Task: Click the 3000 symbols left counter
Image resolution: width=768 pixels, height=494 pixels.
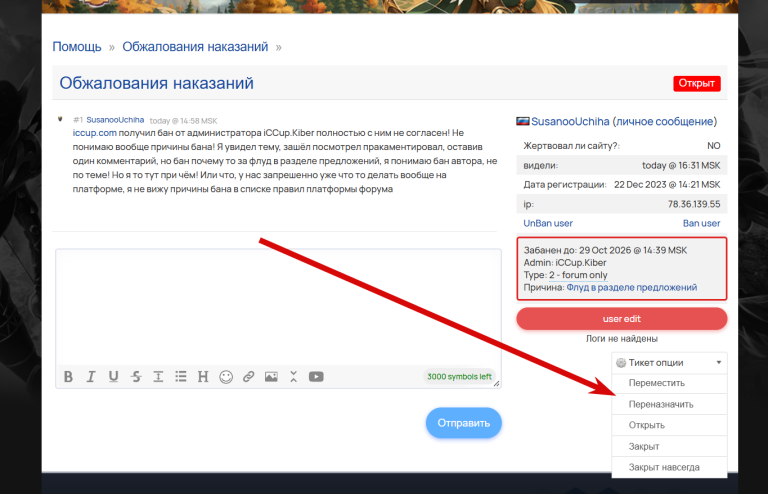Action: click(x=459, y=376)
